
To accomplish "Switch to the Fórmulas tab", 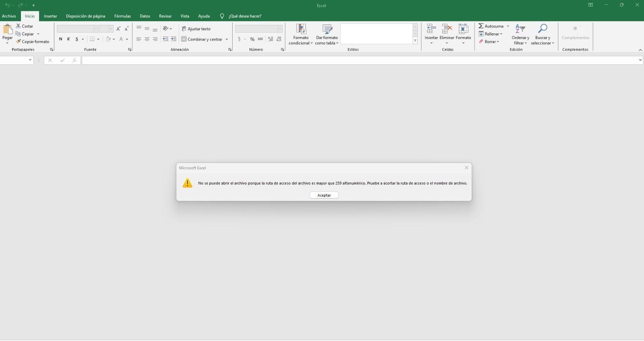I will pyautogui.click(x=122, y=16).
